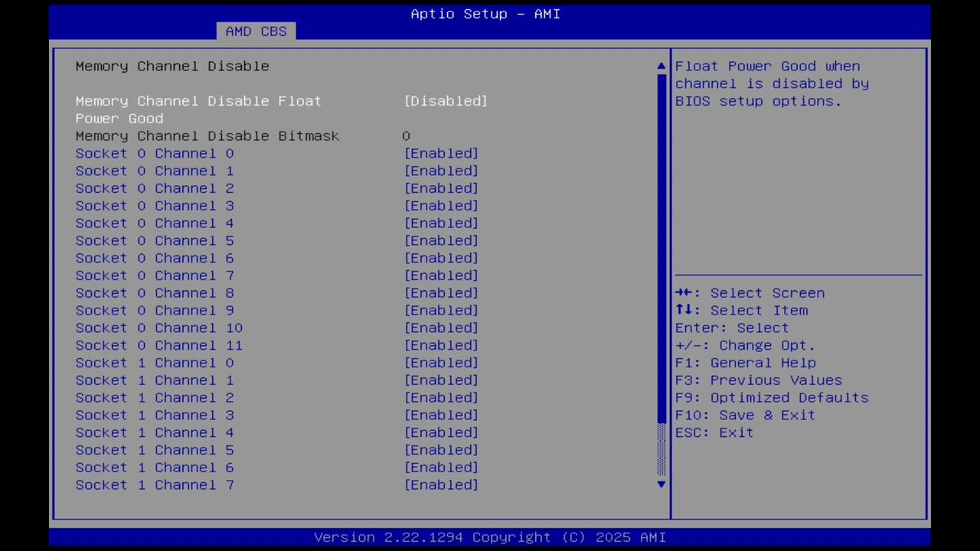The width and height of the screenshot is (980, 551).
Task: Click the scrollbar down arrow
Action: pos(660,484)
